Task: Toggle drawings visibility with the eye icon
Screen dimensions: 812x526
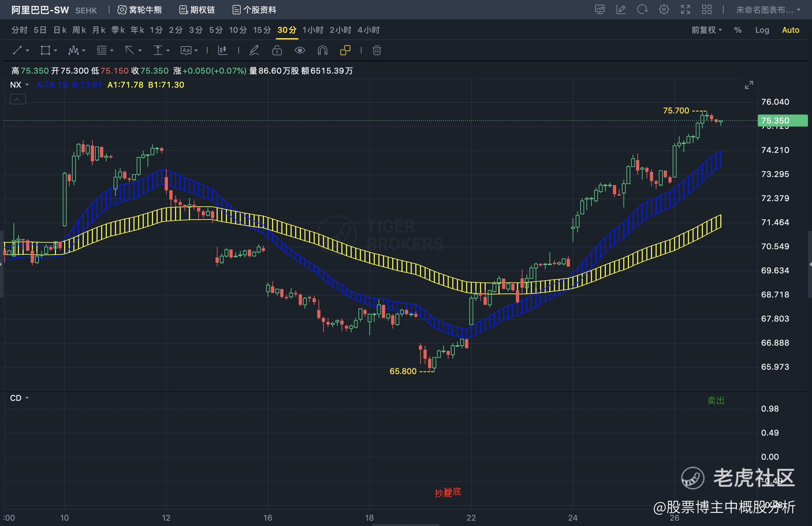Action: pos(300,51)
